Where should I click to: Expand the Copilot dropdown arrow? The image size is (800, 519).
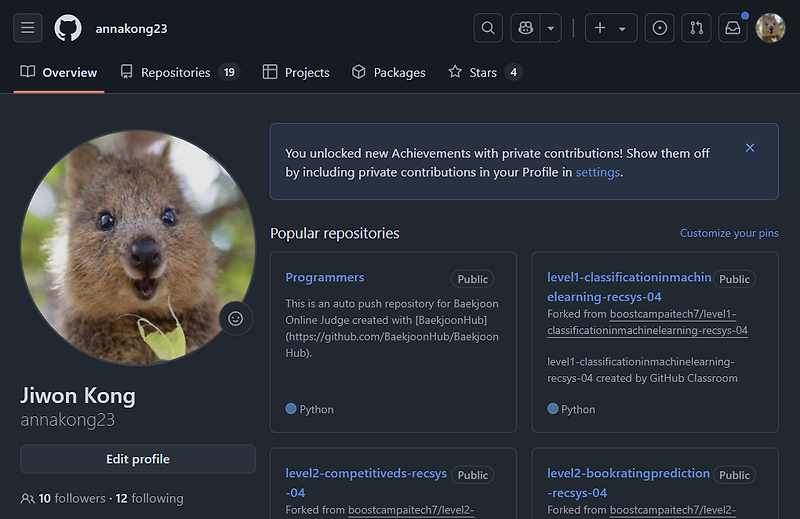(x=551, y=28)
